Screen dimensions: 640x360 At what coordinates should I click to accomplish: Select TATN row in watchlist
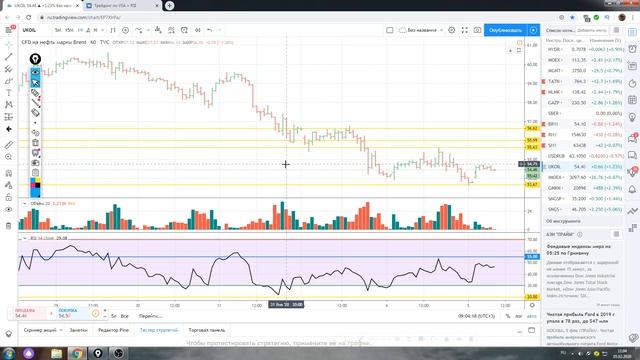click(584, 82)
